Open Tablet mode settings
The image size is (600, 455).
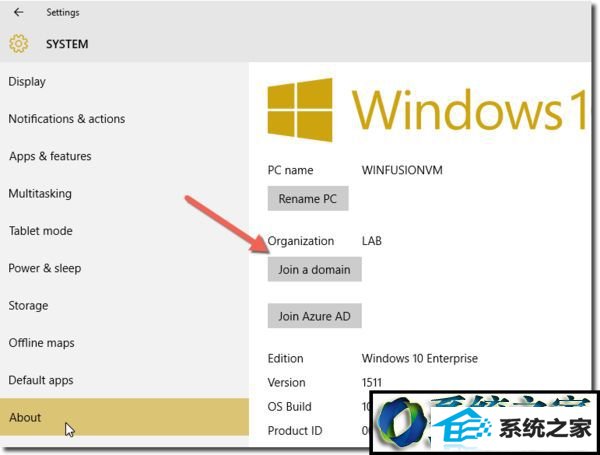(124, 231)
